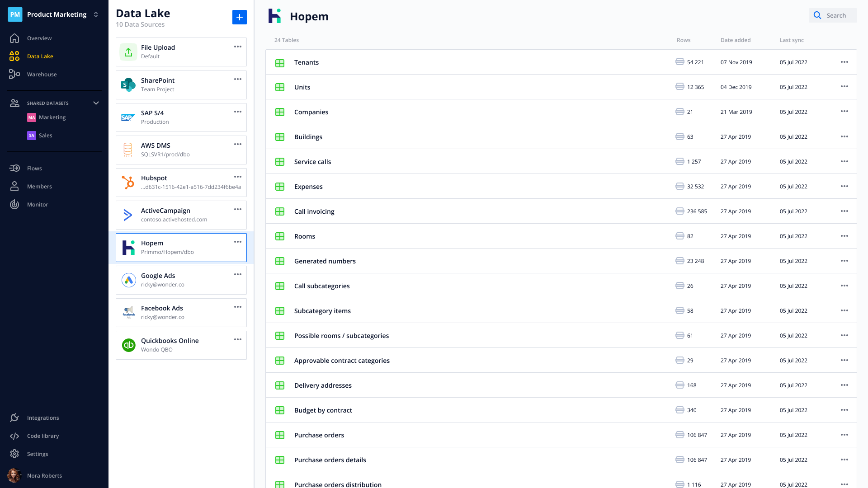This screenshot has height=488, width=868.
Task: Click the Nora Roberts profile avatar
Action: click(14, 475)
